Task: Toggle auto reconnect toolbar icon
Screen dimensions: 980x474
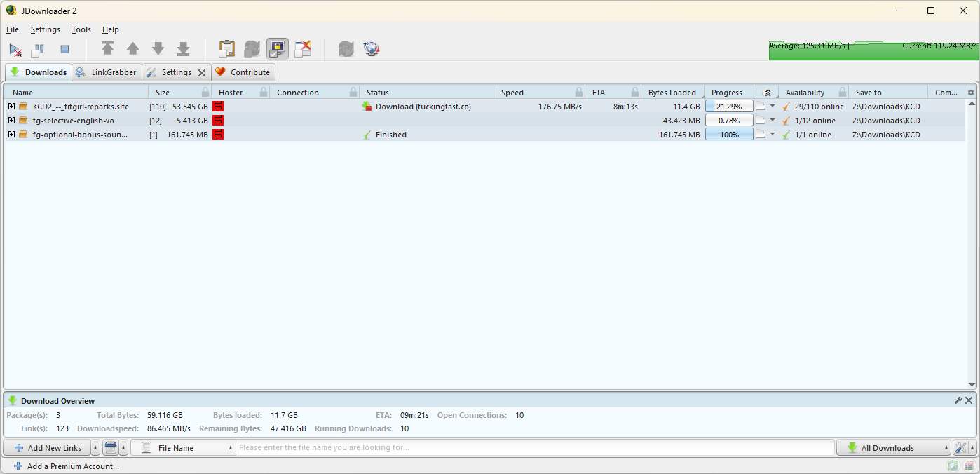Action: click(252, 49)
